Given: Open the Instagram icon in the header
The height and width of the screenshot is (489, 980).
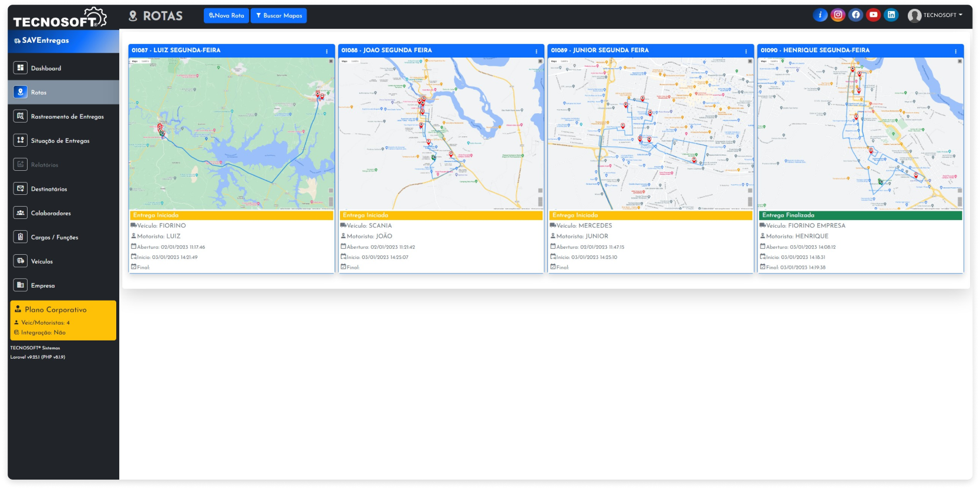Looking at the screenshot, I should (x=838, y=15).
